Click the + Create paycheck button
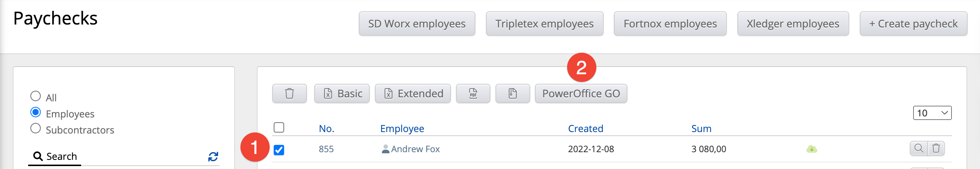 (x=913, y=24)
